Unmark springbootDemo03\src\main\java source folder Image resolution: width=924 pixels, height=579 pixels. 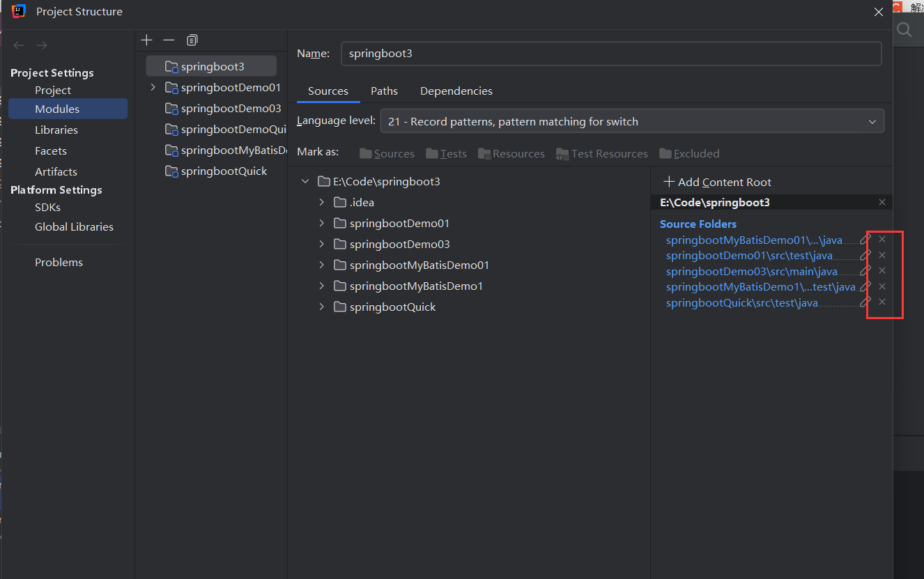(882, 270)
